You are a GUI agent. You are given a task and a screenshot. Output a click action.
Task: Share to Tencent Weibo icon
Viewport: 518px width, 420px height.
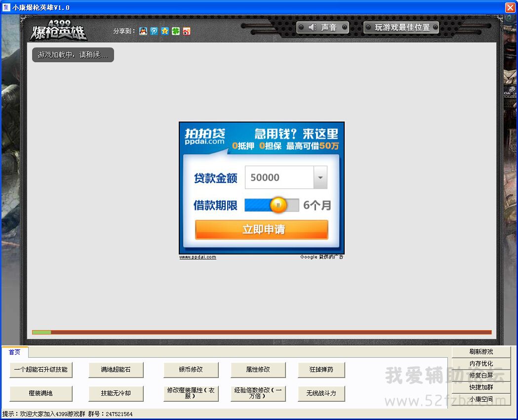(154, 32)
